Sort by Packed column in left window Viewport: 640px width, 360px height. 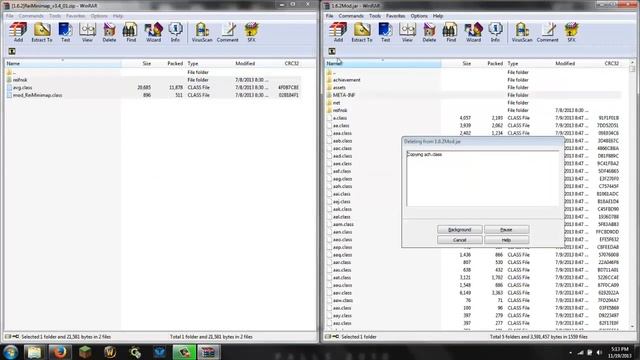(x=169, y=64)
